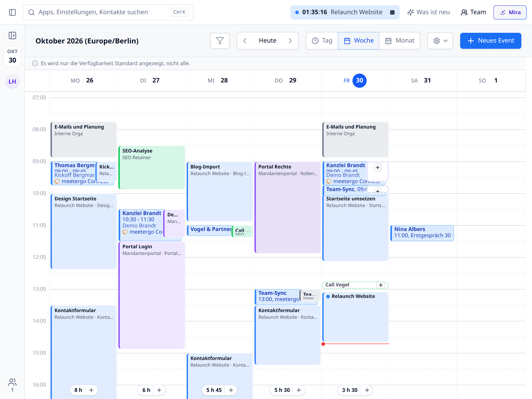Open the Team menu

pyautogui.click(x=473, y=12)
